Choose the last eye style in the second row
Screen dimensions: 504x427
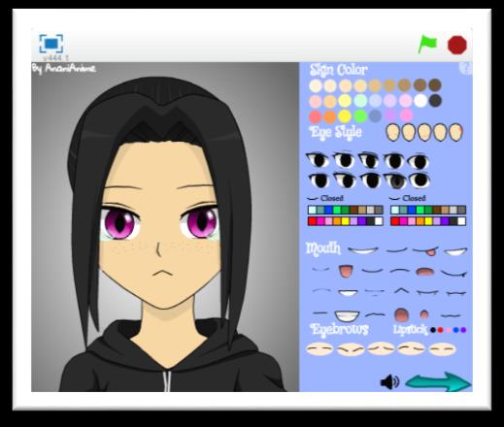(x=420, y=181)
